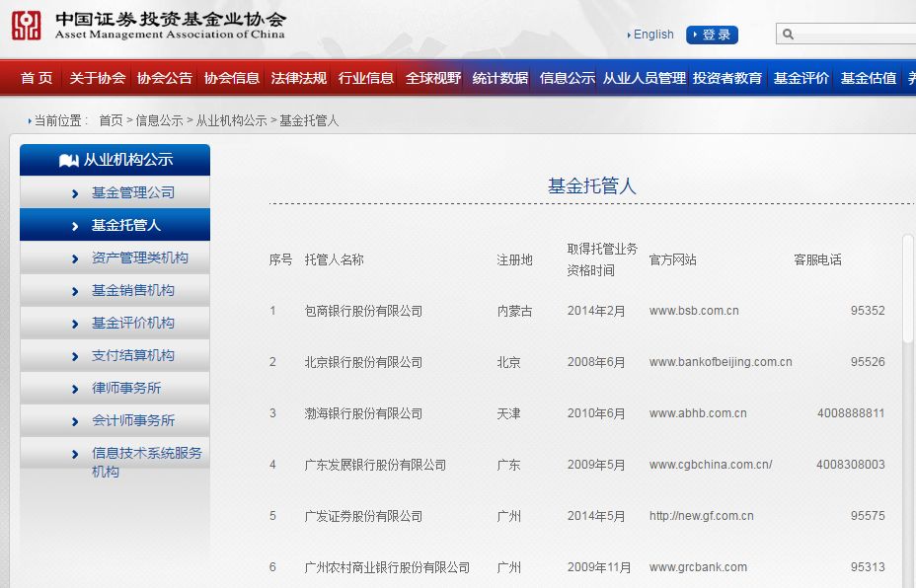Click the chevron beside 基金托管人
Viewport: 916px width, 588px height.
click(x=75, y=226)
